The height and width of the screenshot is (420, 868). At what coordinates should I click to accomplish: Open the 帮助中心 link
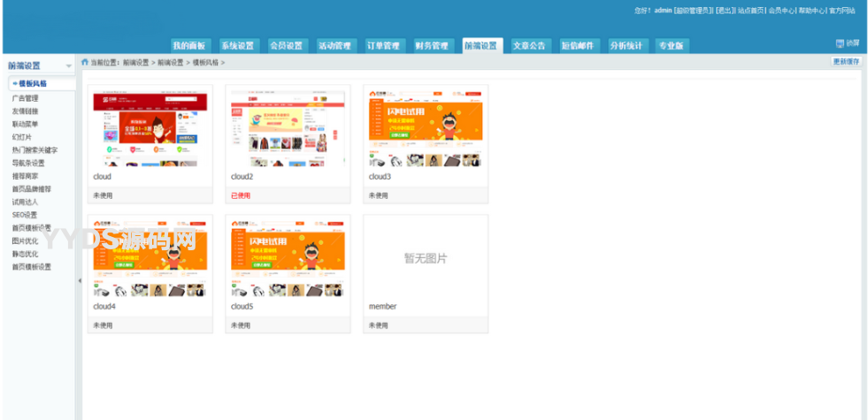coord(811,11)
